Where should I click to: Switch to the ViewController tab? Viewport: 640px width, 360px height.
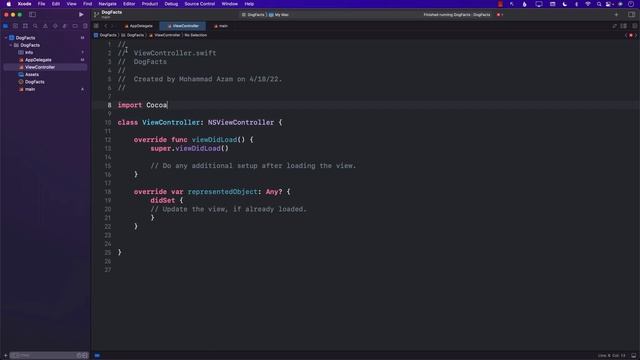[x=183, y=26]
